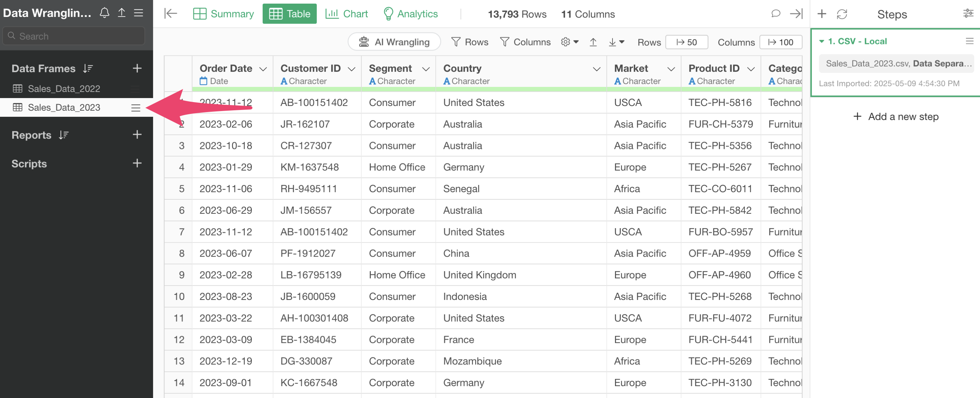
Task: Click row number 14
Action: [x=179, y=383]
